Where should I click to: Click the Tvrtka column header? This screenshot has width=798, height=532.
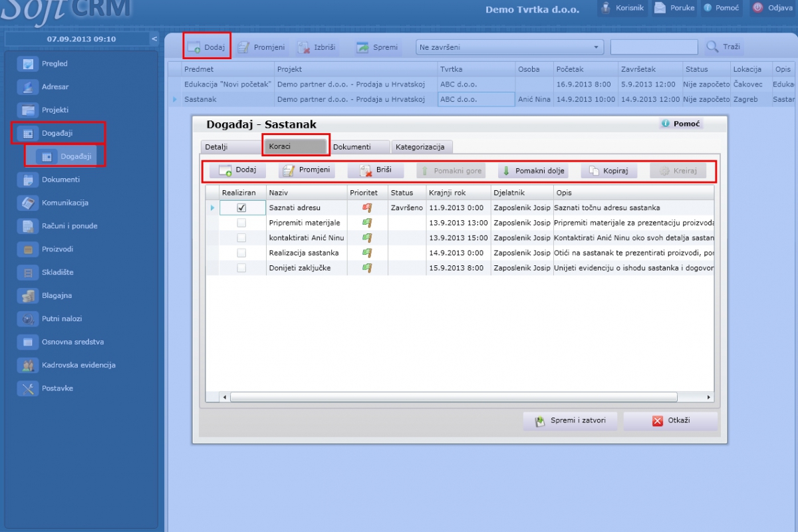[476, 69]
